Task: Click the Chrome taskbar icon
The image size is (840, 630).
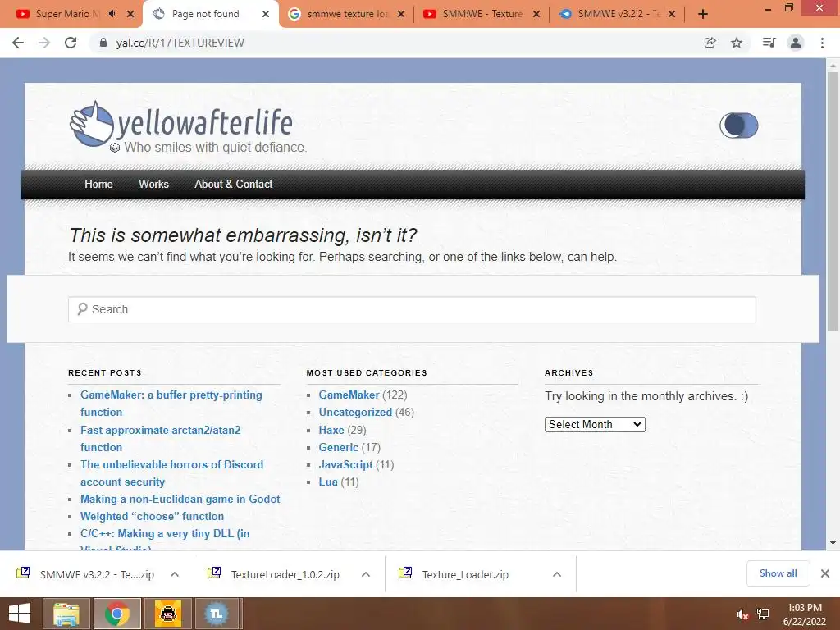Action: coord(117,614)
